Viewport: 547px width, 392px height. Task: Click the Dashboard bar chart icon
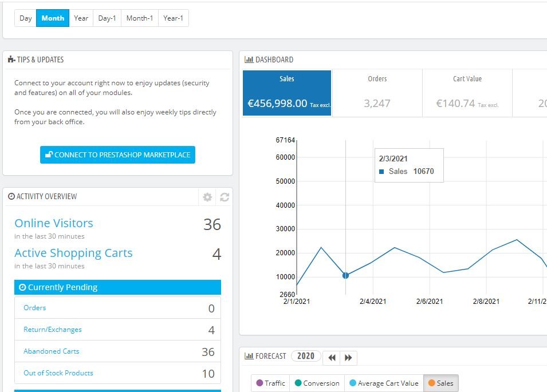pos(249,60)
